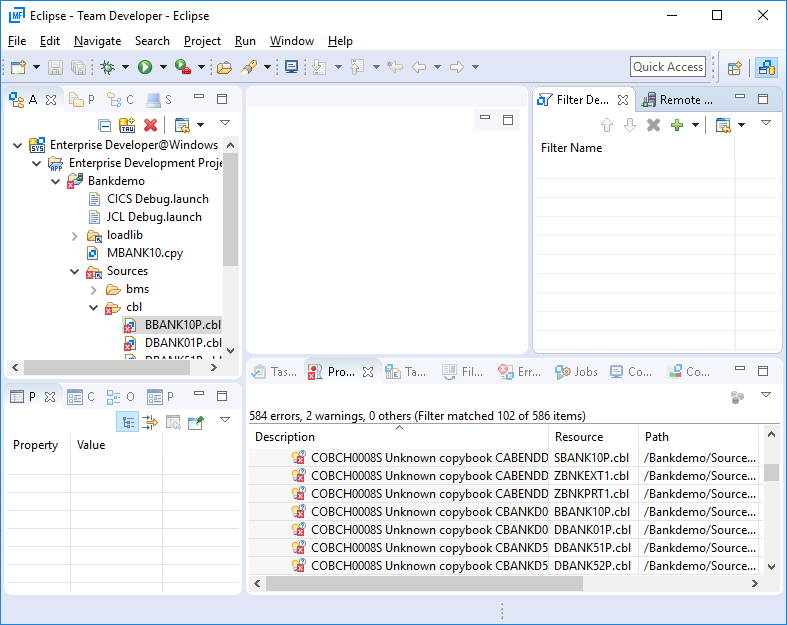The height and width of the screenshot is (625, 787).
Task: Click Collapse All icon in explorer panel
Action: 104,125
